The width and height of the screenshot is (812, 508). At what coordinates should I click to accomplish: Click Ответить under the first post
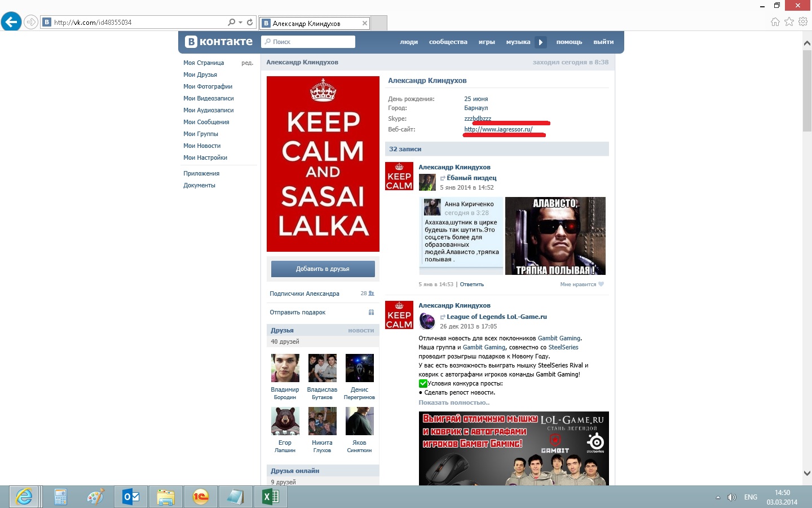click(472, 284)
